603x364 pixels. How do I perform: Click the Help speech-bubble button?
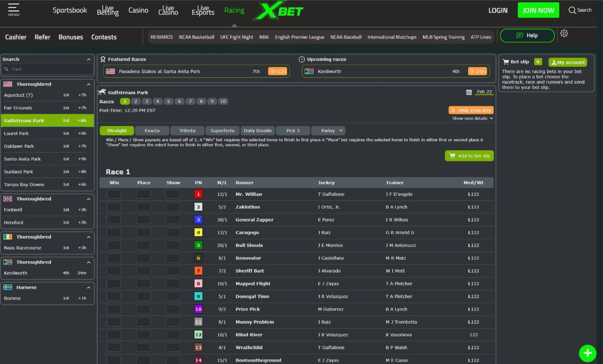[x=527, y=34]
